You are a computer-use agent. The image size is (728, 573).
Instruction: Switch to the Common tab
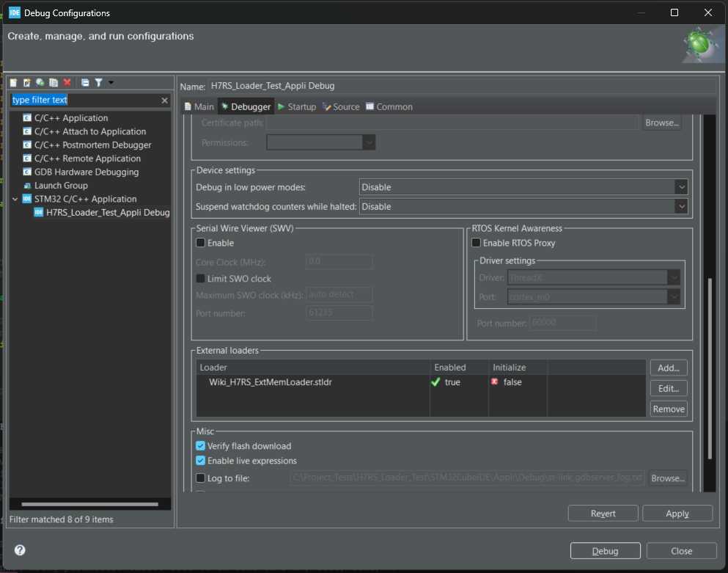point(389,107)
